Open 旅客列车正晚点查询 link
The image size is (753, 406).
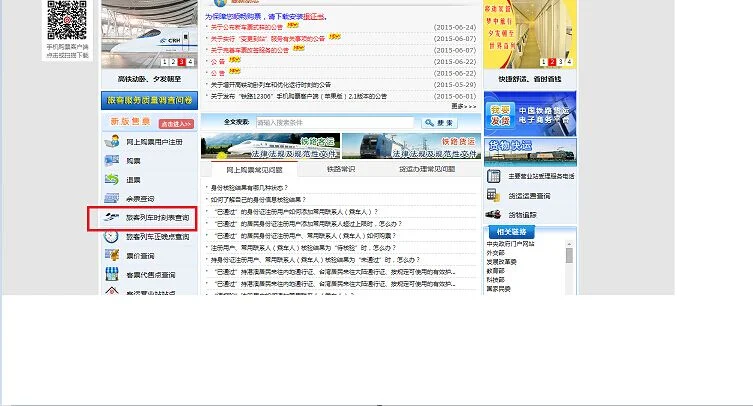tap(158, 237)
